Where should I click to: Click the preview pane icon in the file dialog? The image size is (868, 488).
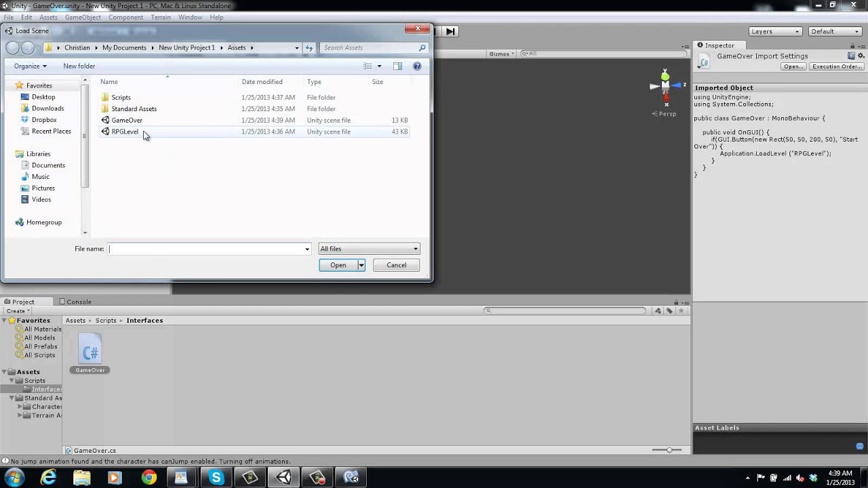pyautogui.click(x=398, y=66)
